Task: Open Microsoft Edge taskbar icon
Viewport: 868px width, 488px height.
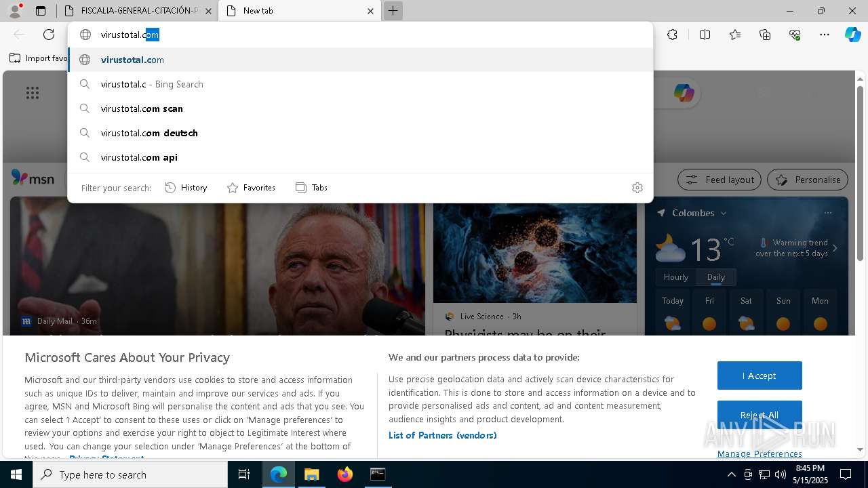Action: [279, 474]
